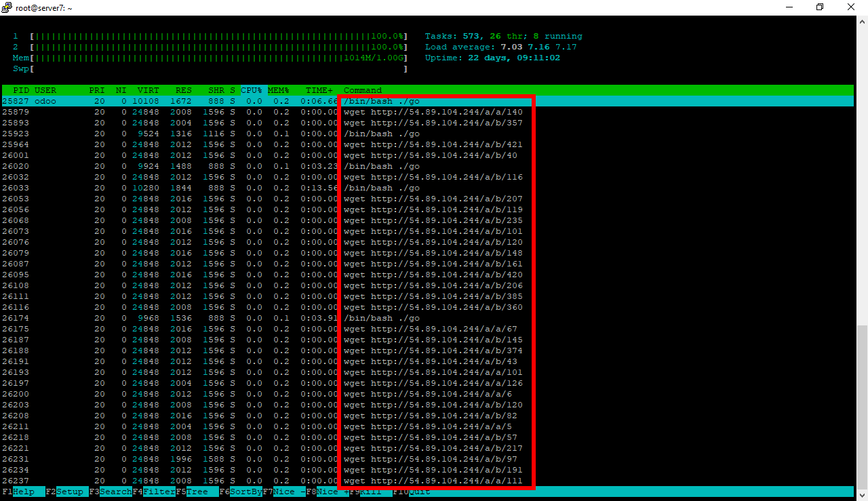868x501 pixels.
Task: Select process with PID 26108
Action: coord(427,285)
